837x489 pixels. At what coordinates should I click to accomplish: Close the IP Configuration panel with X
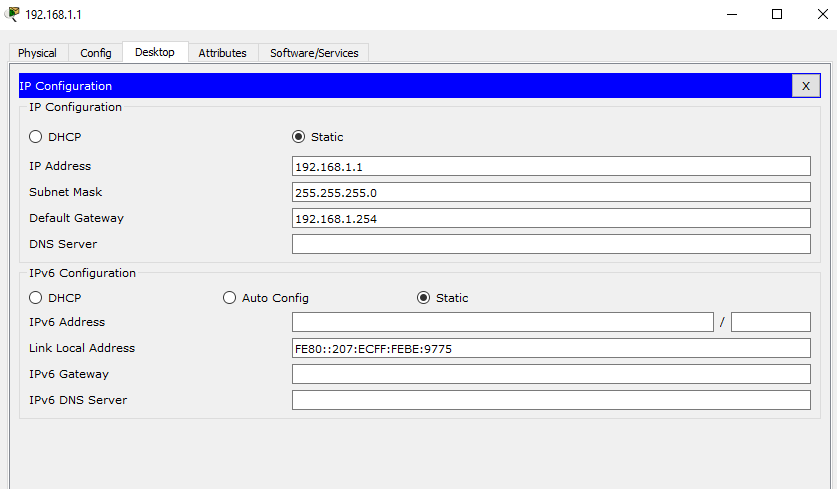tap(806, 85)
